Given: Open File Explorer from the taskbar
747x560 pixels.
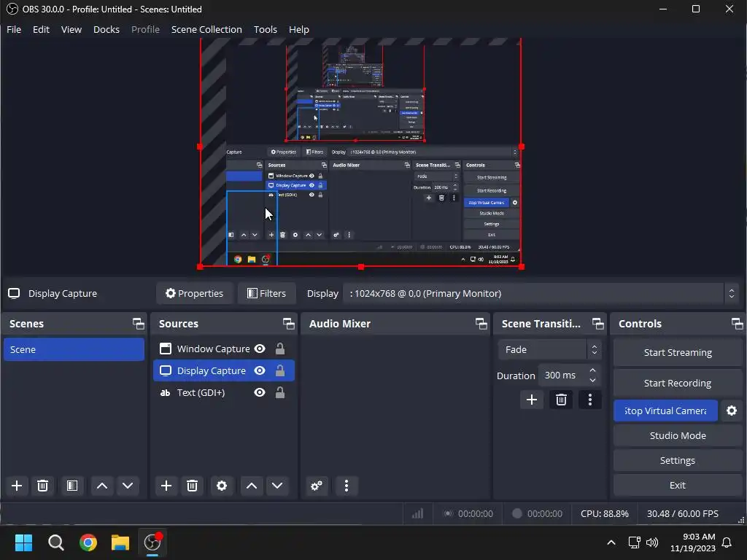Looking at the screenshot, I should pos(120,542).
